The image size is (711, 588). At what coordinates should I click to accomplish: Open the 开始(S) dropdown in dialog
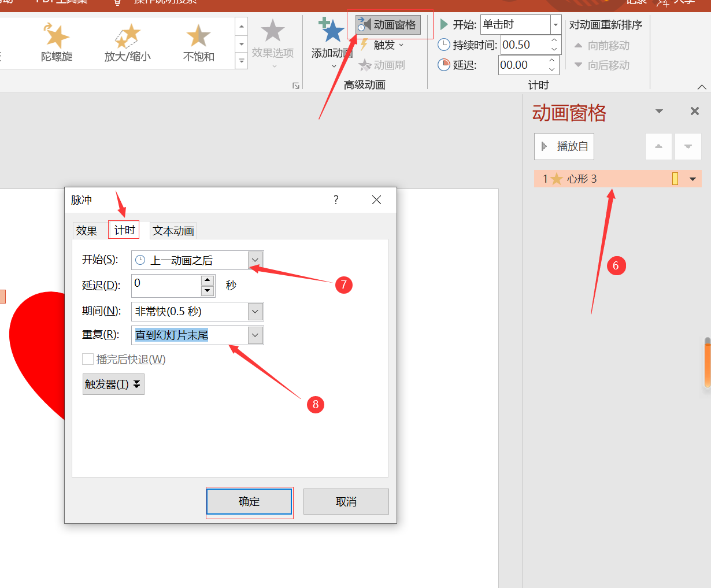[255, 260]
